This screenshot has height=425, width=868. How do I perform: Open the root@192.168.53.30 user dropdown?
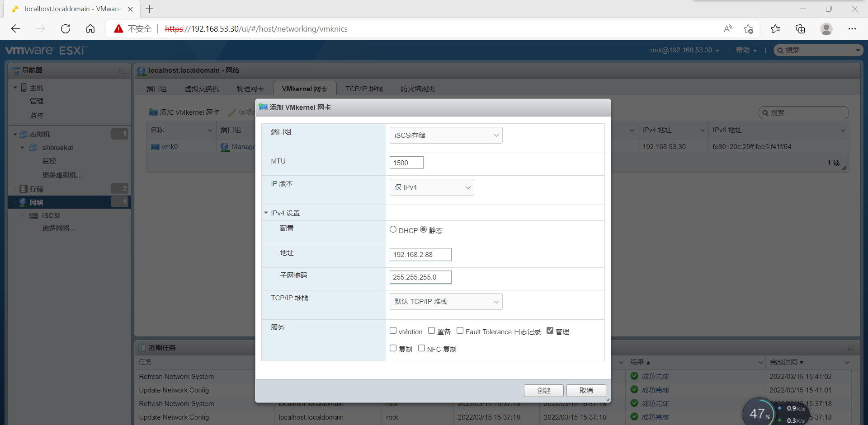pos(684,50)
